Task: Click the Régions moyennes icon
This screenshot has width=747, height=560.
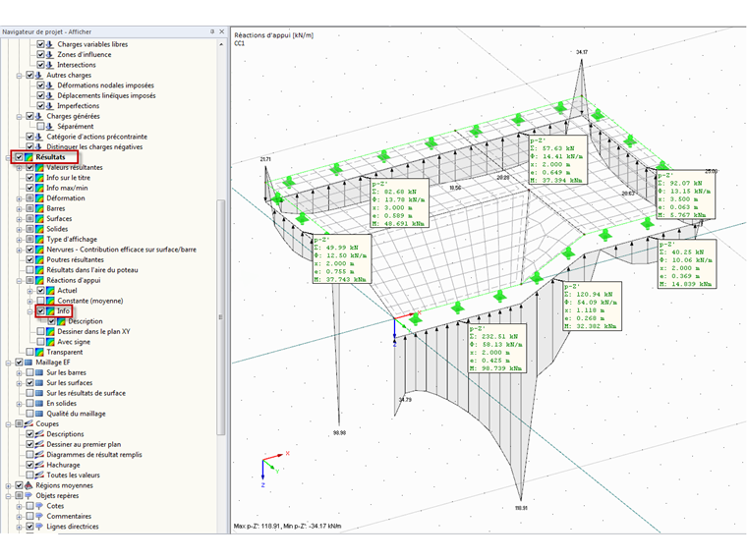Action: coord(29,485)
